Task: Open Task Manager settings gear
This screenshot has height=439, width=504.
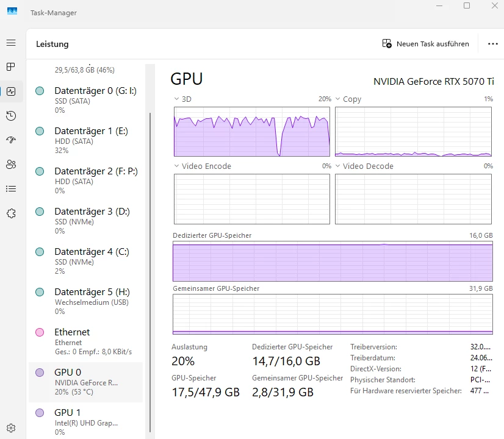Action: pyautogui.click(x=11, y=428)
